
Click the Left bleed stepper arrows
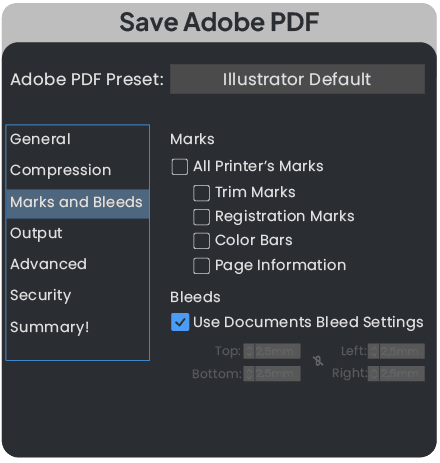point(374,351)
